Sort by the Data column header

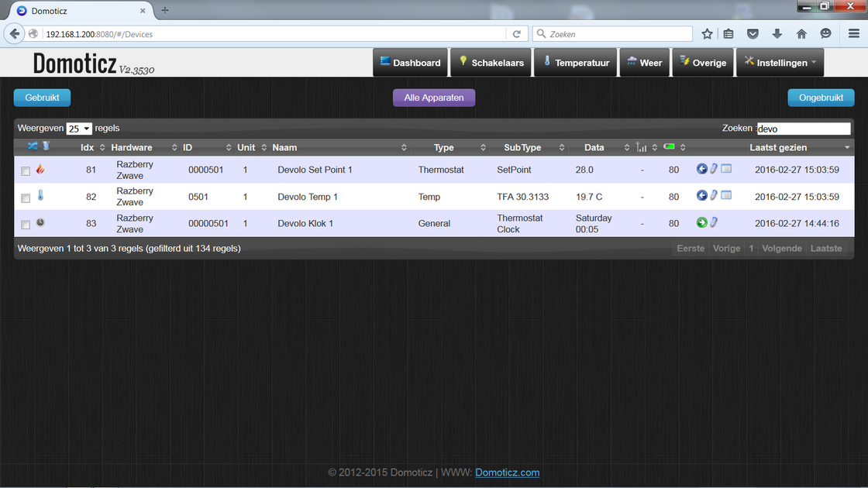point(594,147)
